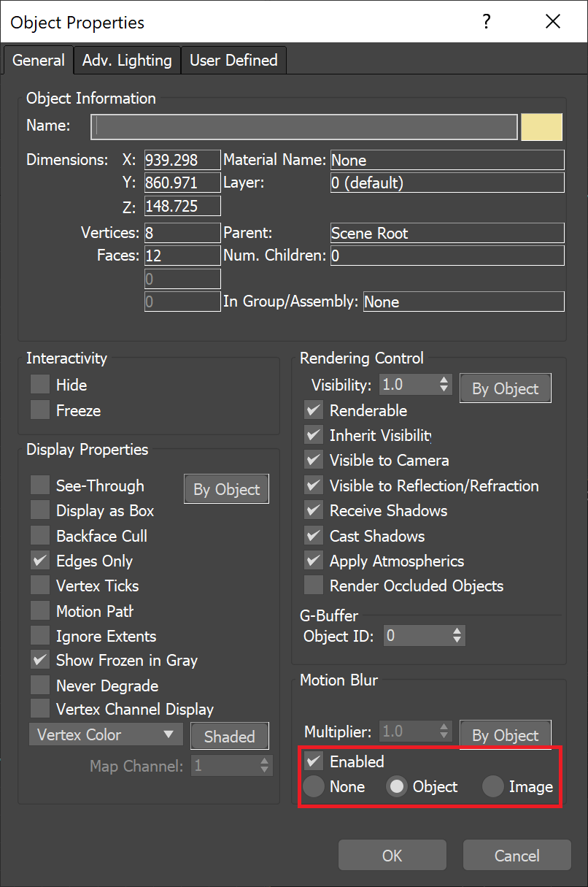Click the Cancel button

click(x=517, y=855)
